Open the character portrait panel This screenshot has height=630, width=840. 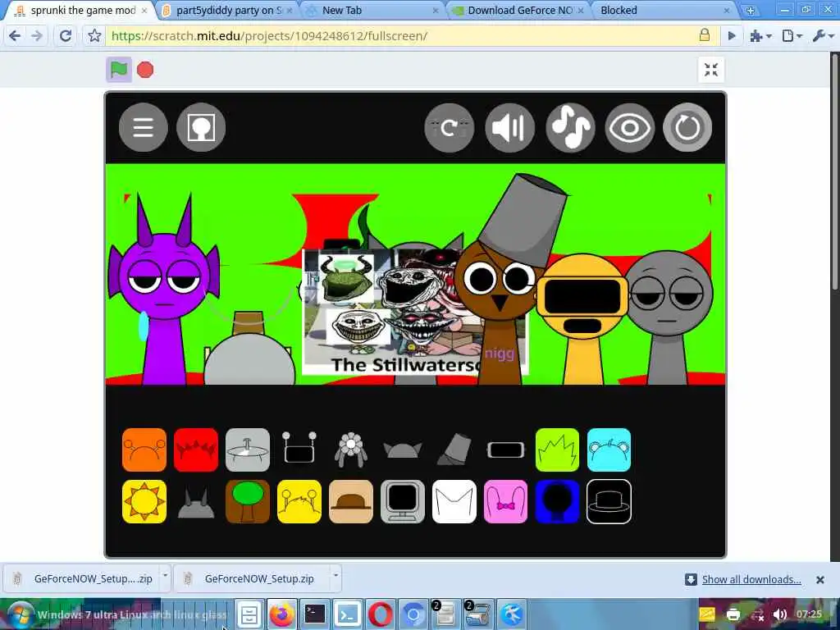201,127
